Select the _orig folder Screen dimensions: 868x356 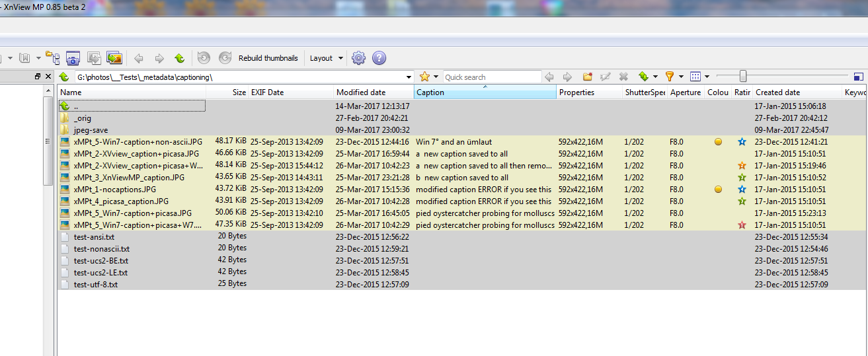(83, 118)
